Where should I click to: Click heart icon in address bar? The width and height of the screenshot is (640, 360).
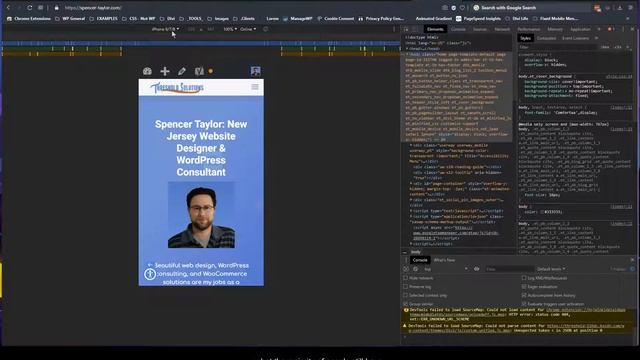[462, 8]
